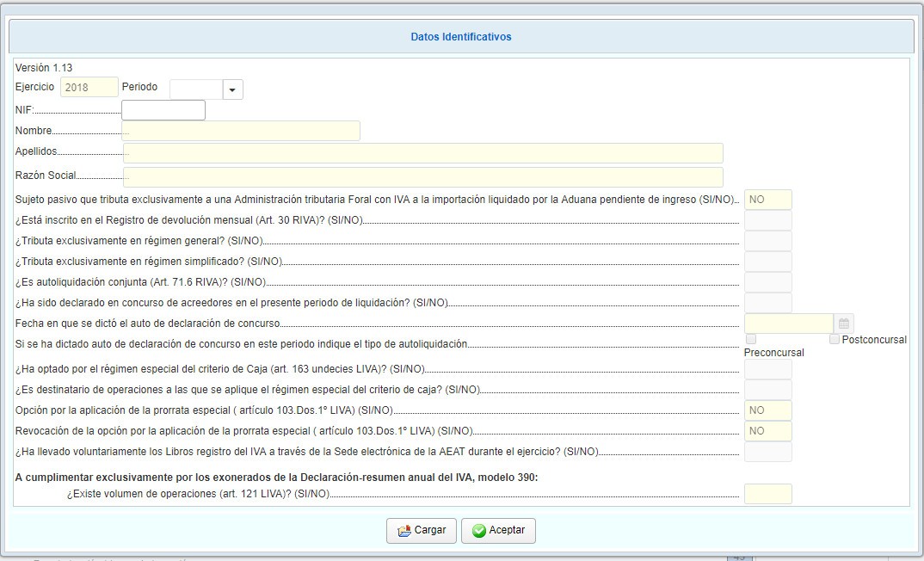
Task: Click the Razón Social input field
Action: pyautogui.click(x=422, y=177)
